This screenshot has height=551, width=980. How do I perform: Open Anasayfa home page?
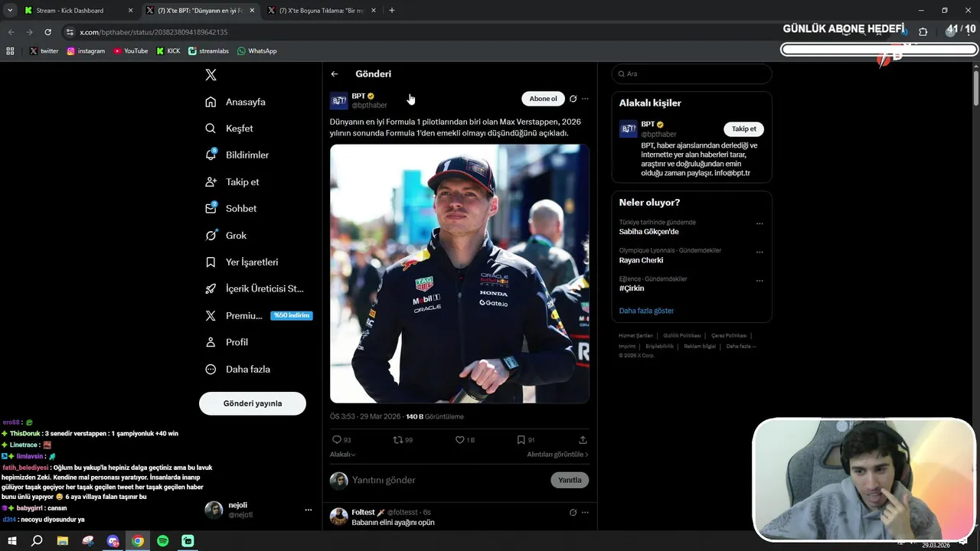(236, 102)
